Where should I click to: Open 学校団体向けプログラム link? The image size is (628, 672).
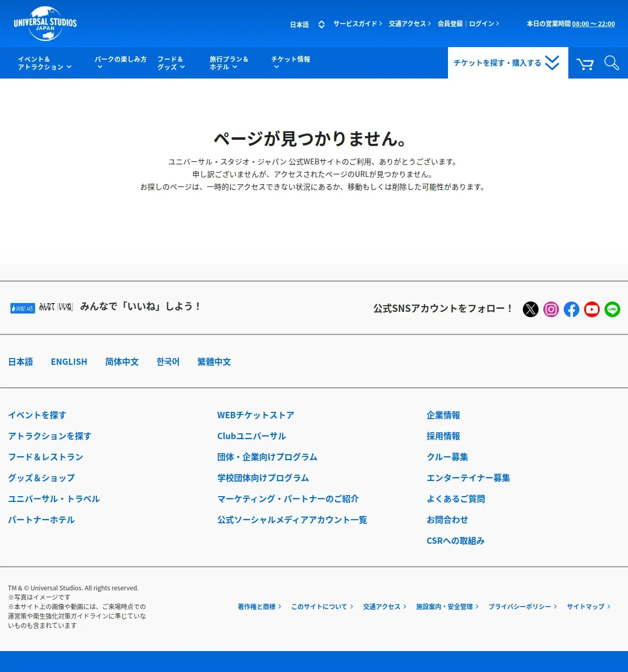coord(263,478)
